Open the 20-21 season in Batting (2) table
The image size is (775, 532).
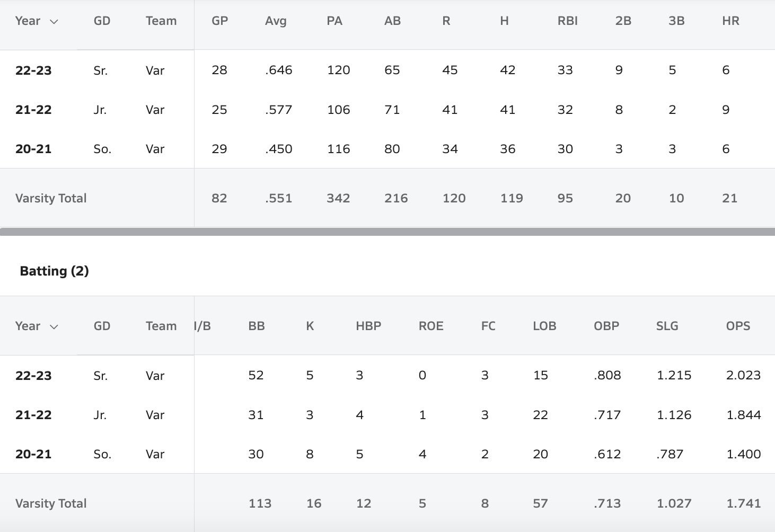[33, 454]
